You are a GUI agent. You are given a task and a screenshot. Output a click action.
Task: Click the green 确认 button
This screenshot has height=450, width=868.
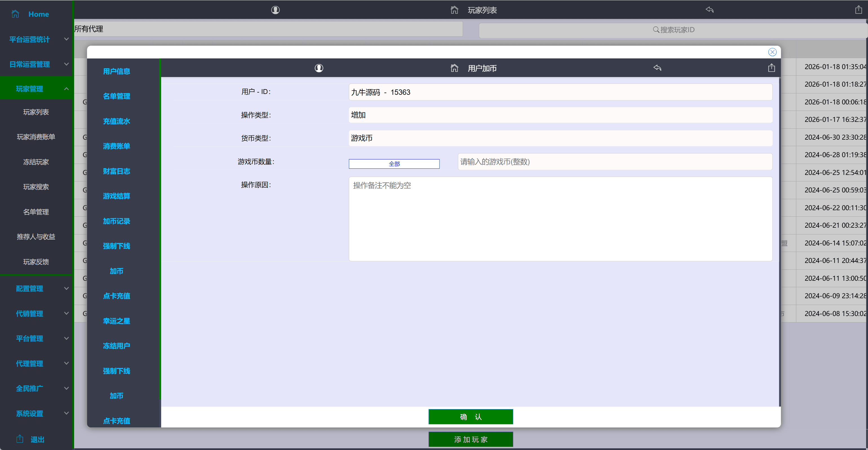point(470,417)
